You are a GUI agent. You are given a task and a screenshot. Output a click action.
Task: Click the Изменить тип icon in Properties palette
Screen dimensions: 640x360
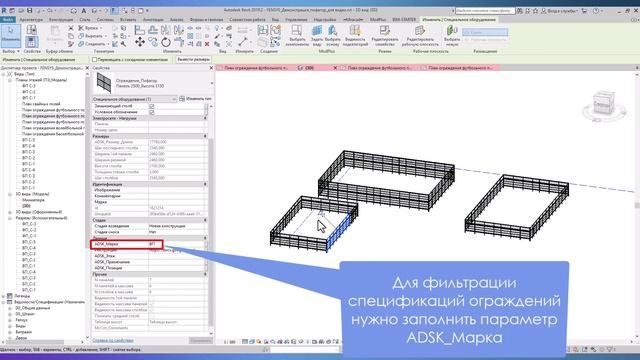[x=182, y=99]
